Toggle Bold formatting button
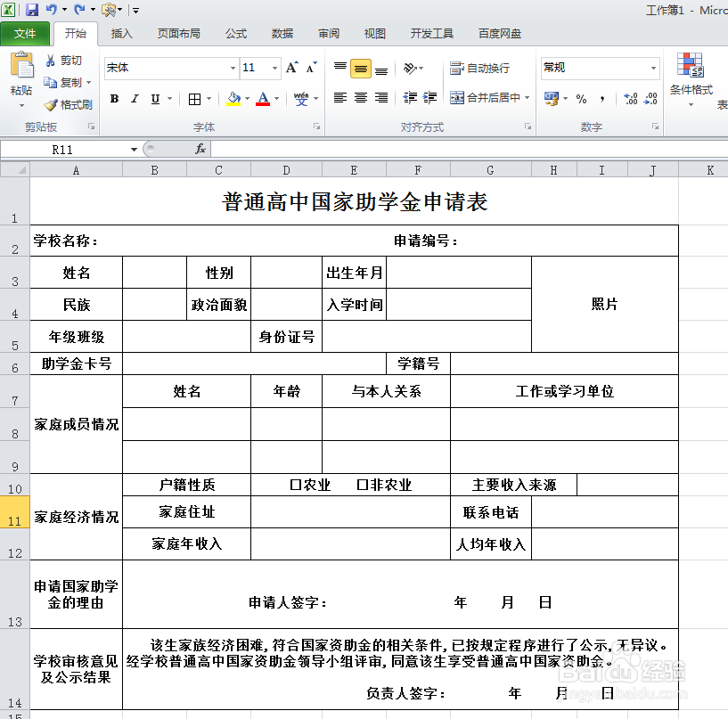Viewport: 728px width, 719px height. pos(114,98)
